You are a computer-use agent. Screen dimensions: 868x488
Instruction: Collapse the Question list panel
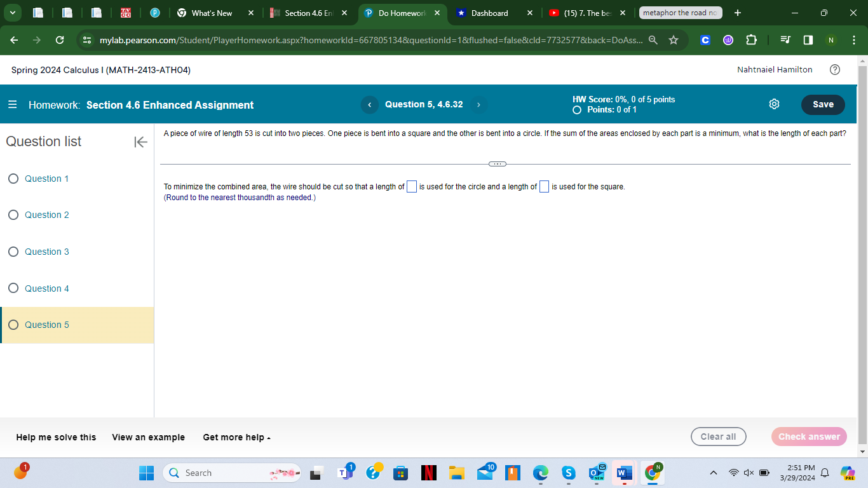(140, 142)
